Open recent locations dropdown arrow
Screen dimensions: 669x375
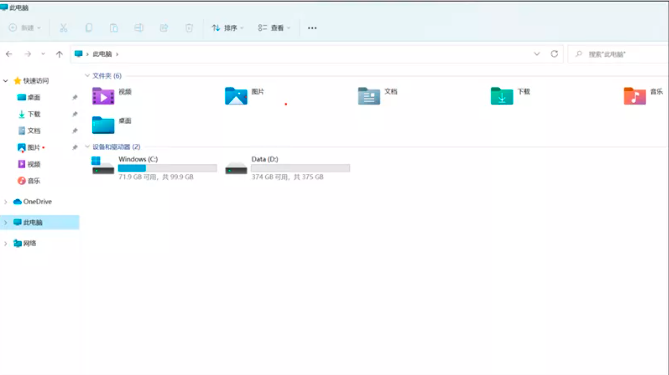[43, 54]
